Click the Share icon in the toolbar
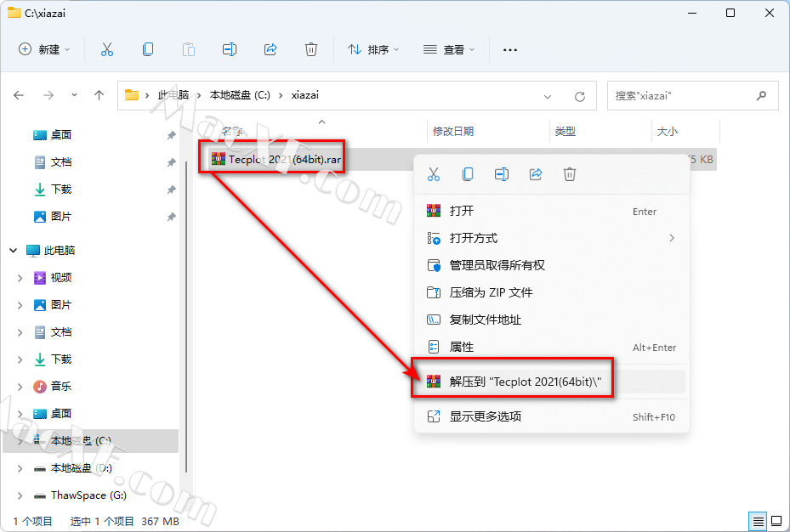 click(270, 49)
